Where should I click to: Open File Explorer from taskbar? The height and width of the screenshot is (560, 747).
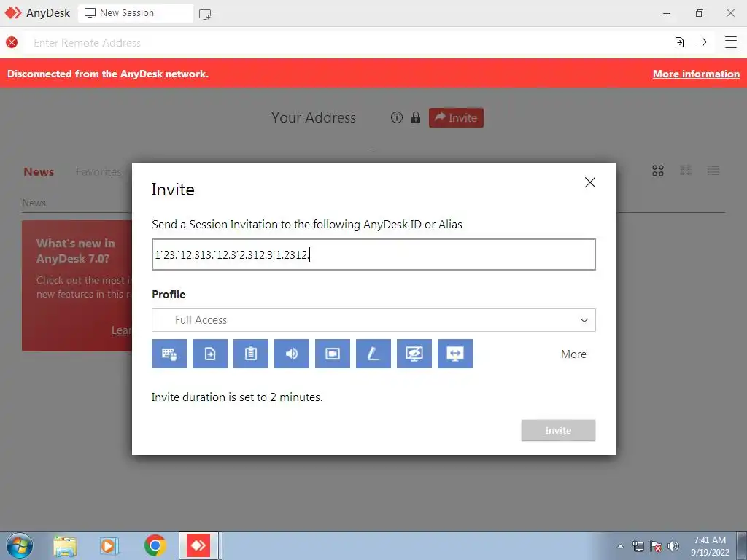(x=65, y=545)
